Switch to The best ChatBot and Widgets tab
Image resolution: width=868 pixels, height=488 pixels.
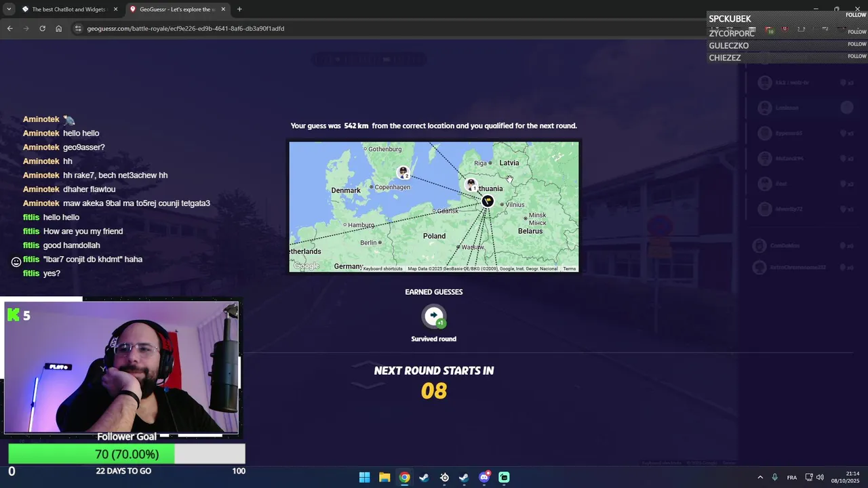[x=69, y=9]
